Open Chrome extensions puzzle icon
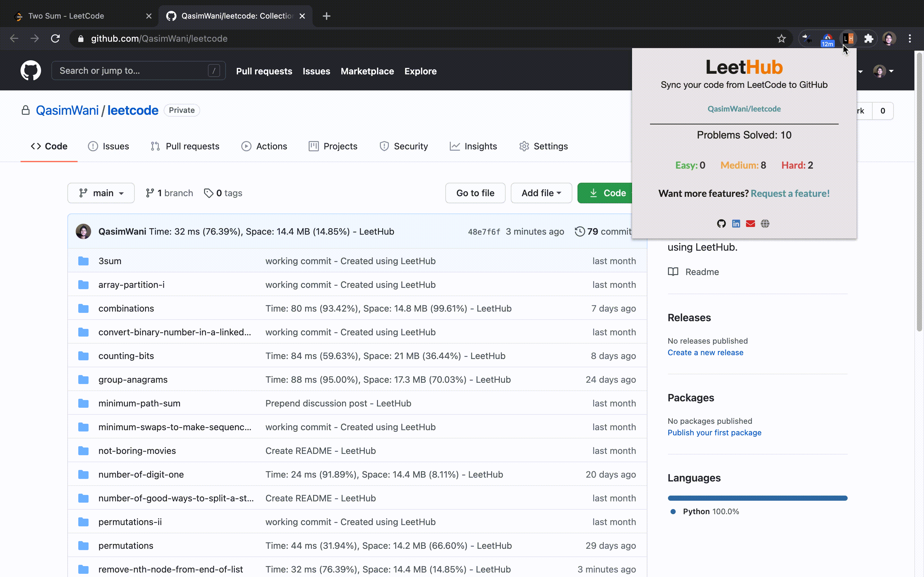This screenshot has width=924, height=577. (x=868, y=38)
